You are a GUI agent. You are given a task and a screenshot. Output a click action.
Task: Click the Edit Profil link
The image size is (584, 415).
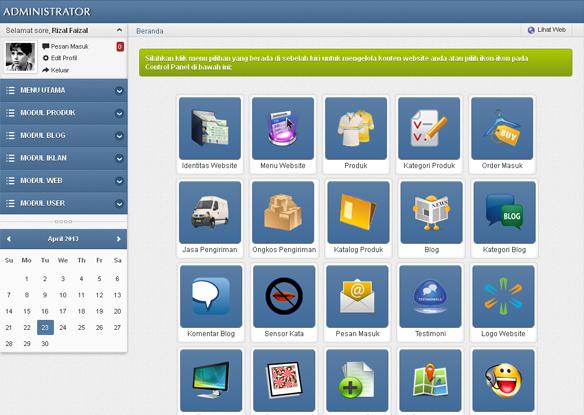click(x=64, y=58)
